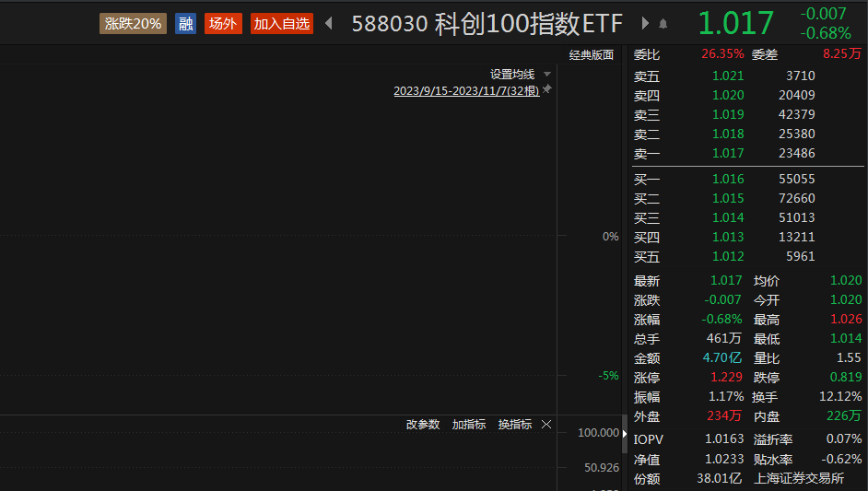Click the 外盘 value 234万
The image size is (868, 491).
coord(724,415)
